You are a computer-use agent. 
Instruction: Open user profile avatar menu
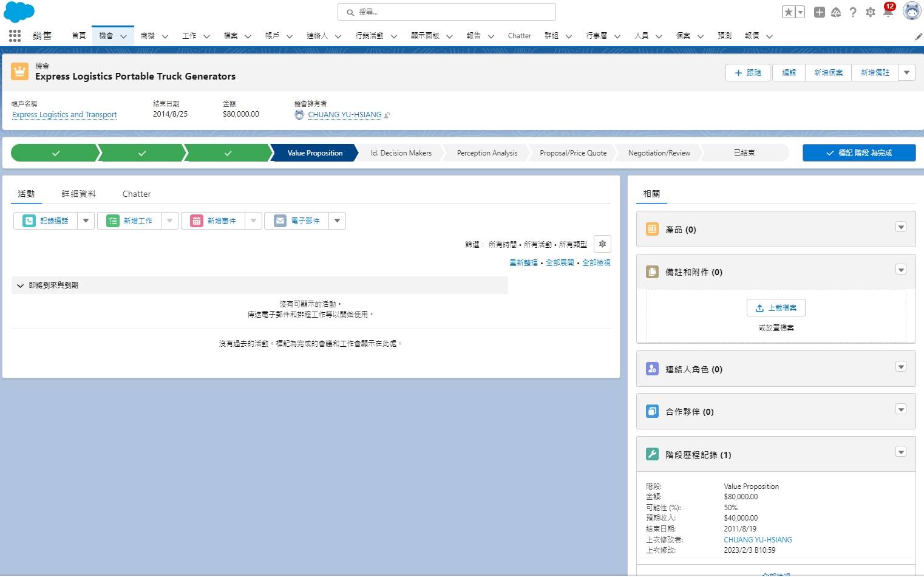[912, 11]
